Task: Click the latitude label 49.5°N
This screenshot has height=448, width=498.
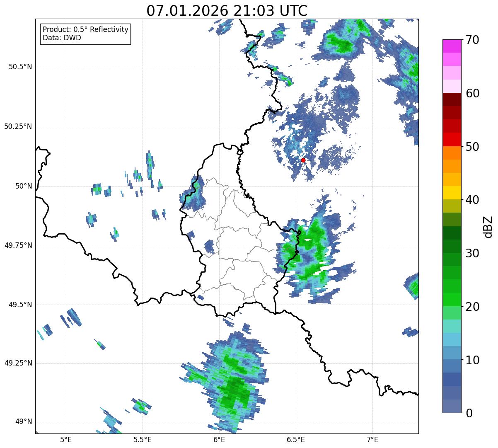Action: tap(20, 305)
